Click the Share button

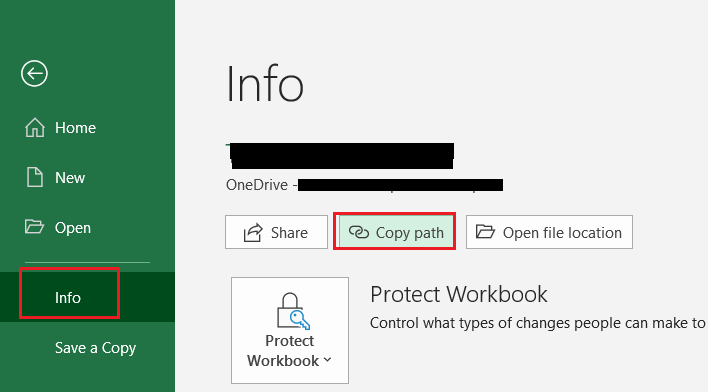click(276, 232)
